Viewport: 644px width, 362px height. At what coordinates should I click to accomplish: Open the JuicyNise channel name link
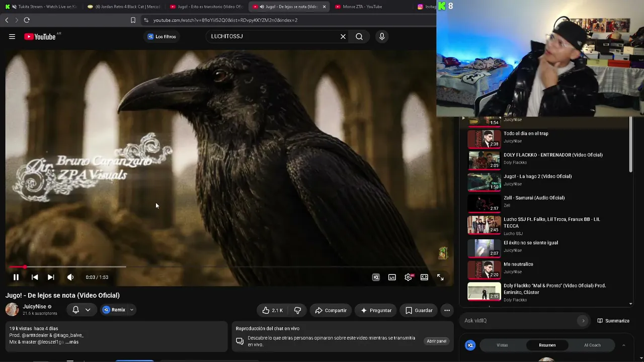pos(34,307)
